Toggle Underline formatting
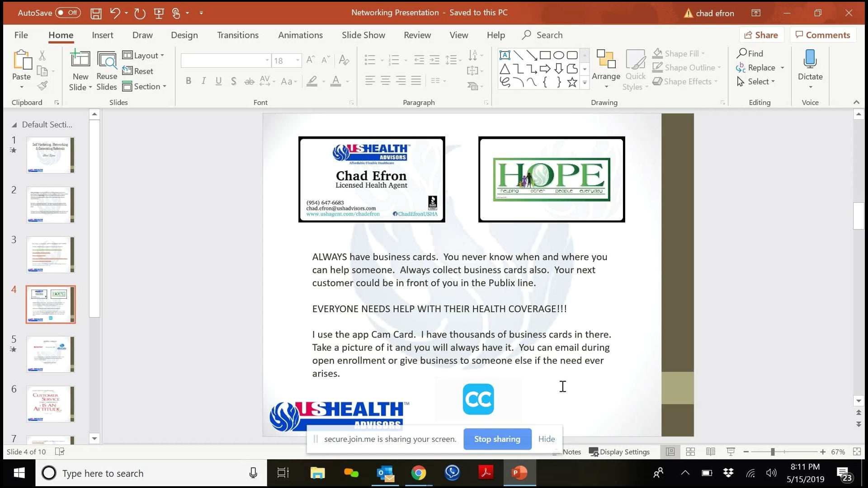The image size is (868, 488). click(218, 81)
